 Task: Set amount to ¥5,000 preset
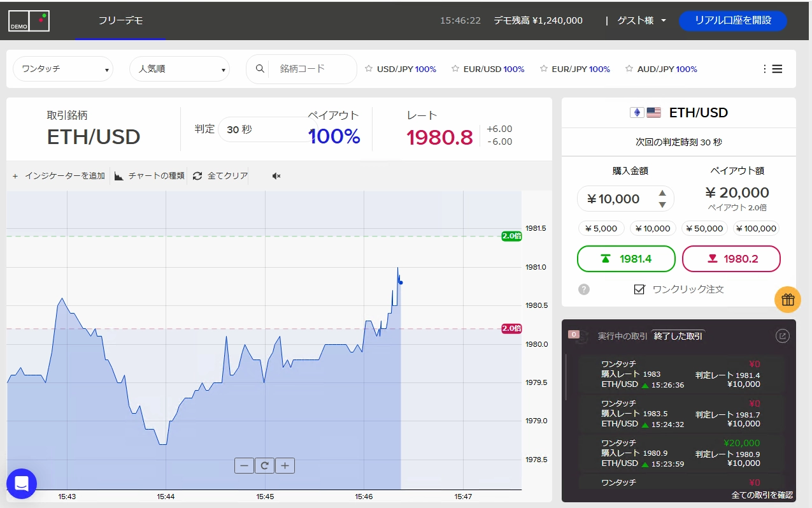[x=601, y=228]
